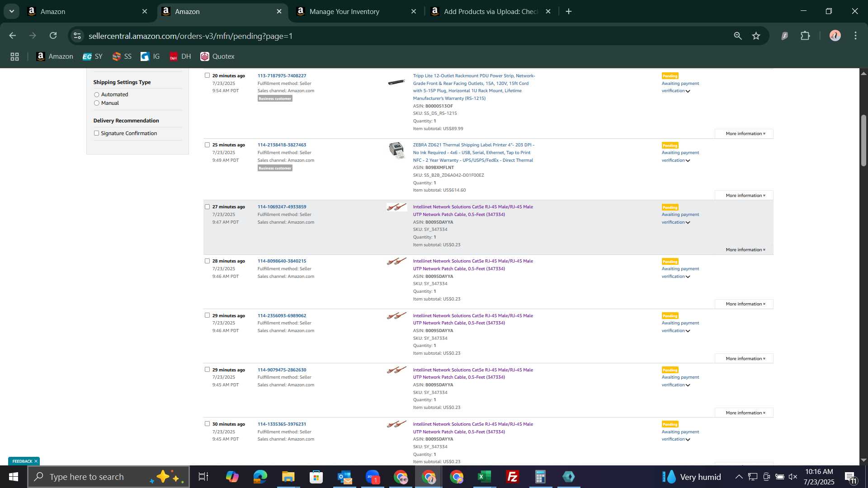Open the DH bookmark

click(180, 56)
